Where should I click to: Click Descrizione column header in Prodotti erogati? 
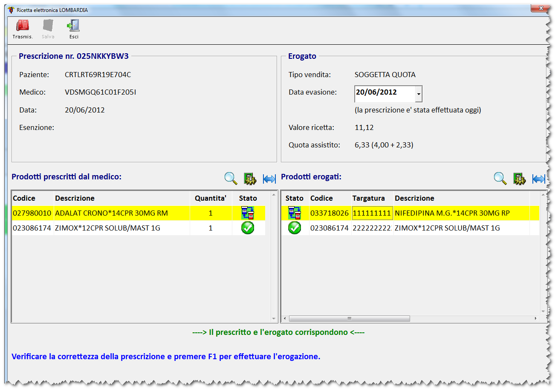coord(462,198)
